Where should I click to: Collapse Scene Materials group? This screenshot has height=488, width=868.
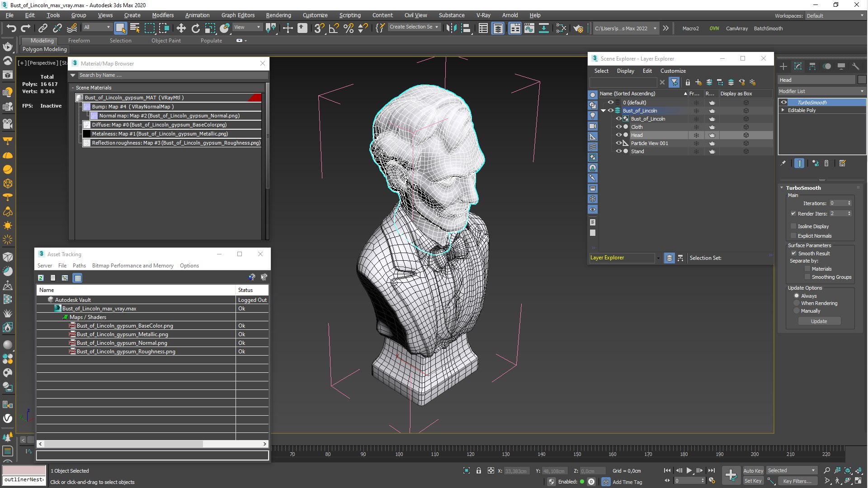coord(73,88)
